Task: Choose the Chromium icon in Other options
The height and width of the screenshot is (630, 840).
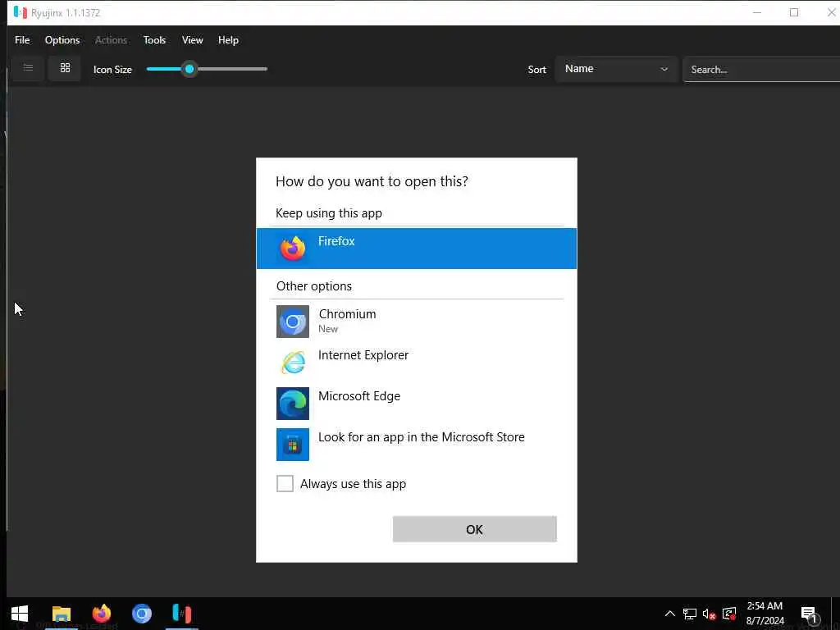Action: (293, 322)
